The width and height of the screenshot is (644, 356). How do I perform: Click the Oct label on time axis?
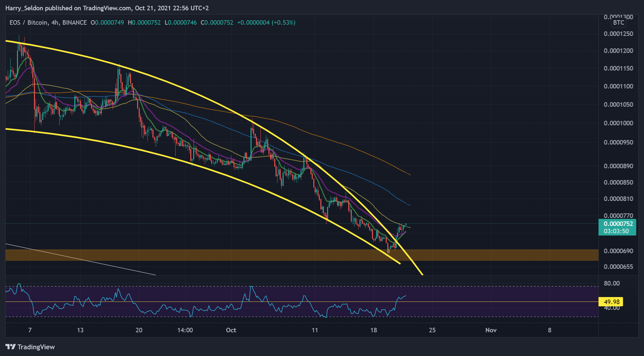pos(231,330)
